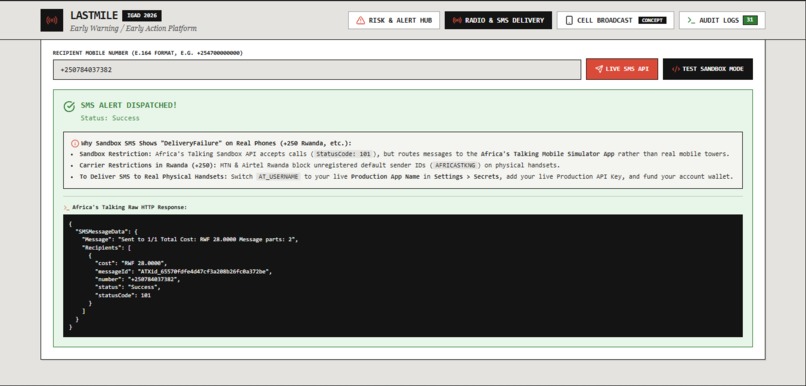Click the LASTMILE broadcast logo icon
Screen dimensions: 806x386
pyautogui.click(x=51, y=20)
